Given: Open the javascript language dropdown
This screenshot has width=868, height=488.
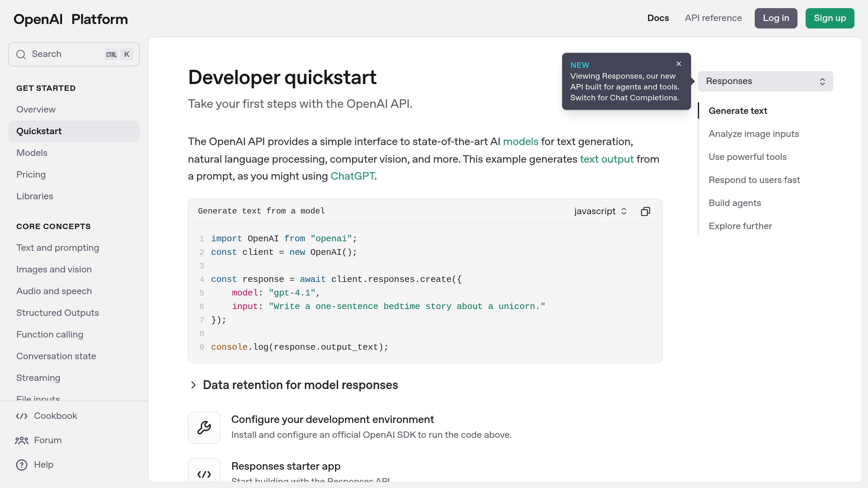Looking at the screenshot, I should tap(600, 211).
